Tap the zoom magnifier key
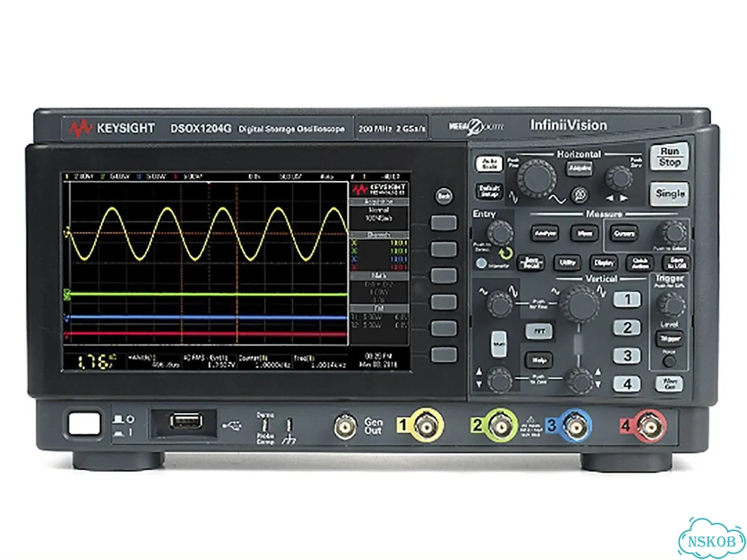 (581, 194)
